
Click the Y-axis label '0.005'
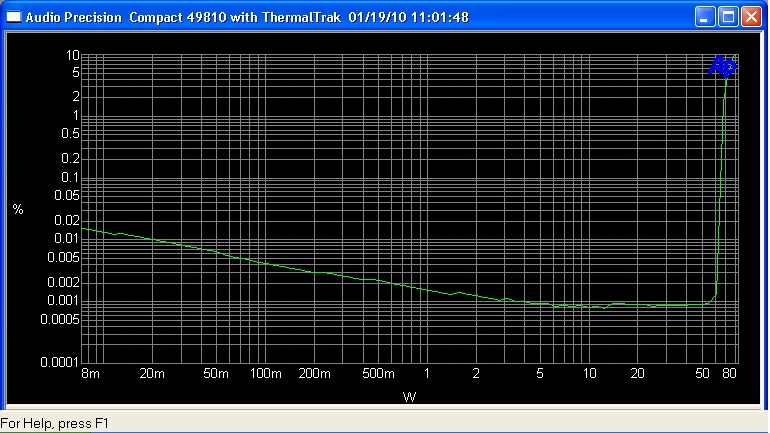[x=63, y=257]
